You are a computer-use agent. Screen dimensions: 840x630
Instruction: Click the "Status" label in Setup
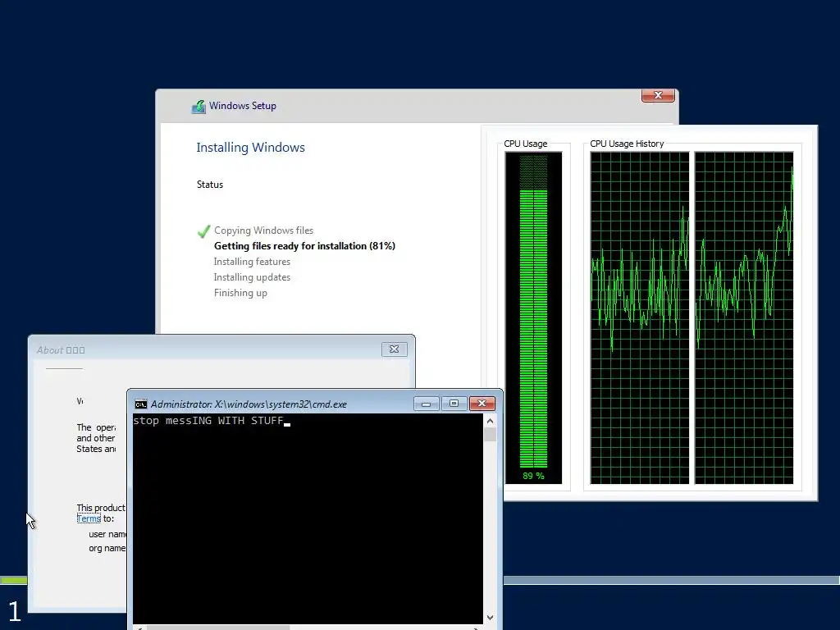tap(209, 185)
